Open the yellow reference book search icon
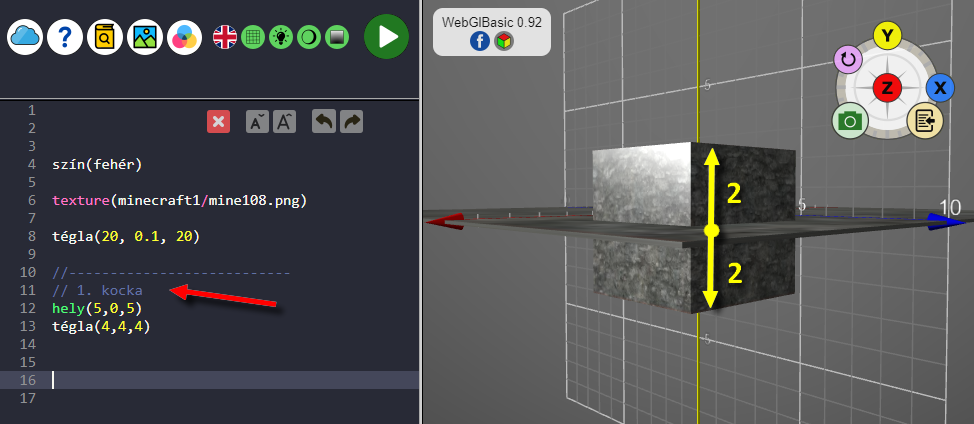 point(105,37)
